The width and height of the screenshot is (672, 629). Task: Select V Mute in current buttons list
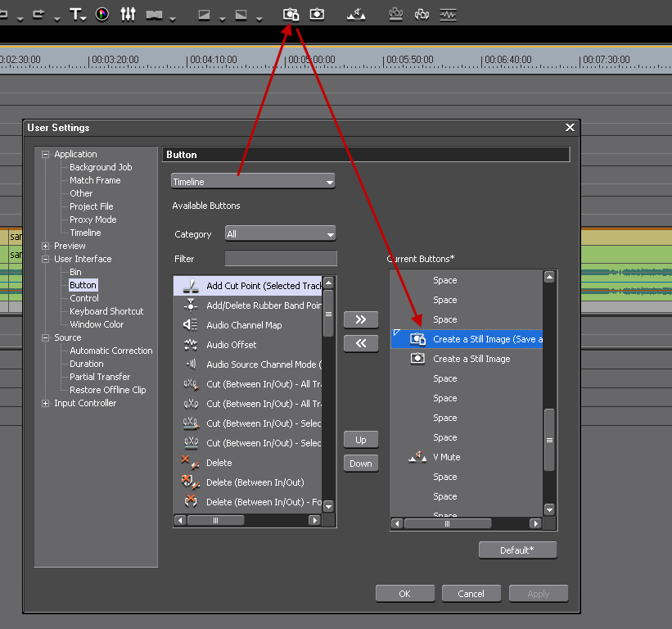(x=446, y=457)
